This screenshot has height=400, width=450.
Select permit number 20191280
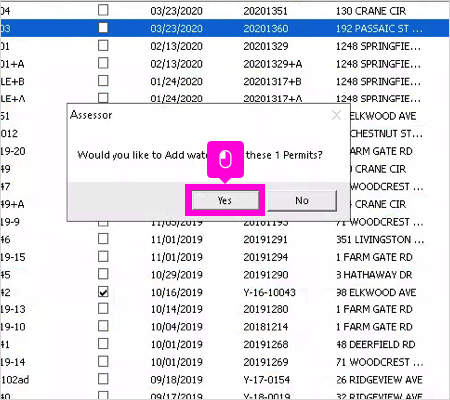(266, 309)
